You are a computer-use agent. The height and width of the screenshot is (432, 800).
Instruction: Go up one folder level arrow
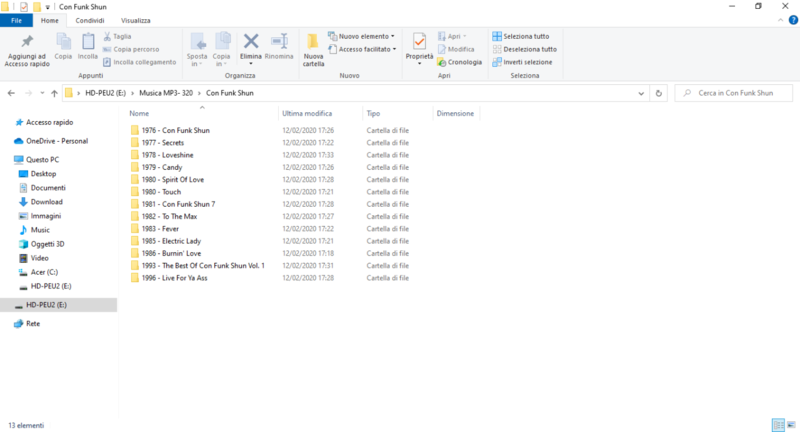coord(53,93)
